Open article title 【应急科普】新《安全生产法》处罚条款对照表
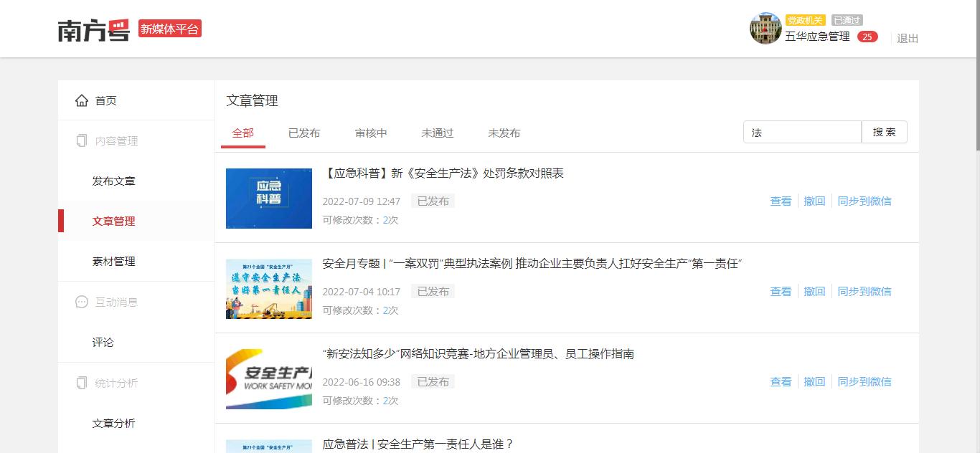 pyautogui.click(x=443, y=173)
